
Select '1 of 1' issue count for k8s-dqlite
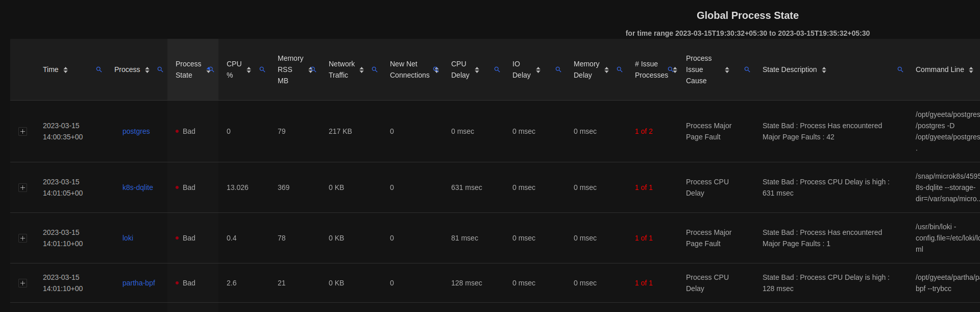(x=644, y=187)
